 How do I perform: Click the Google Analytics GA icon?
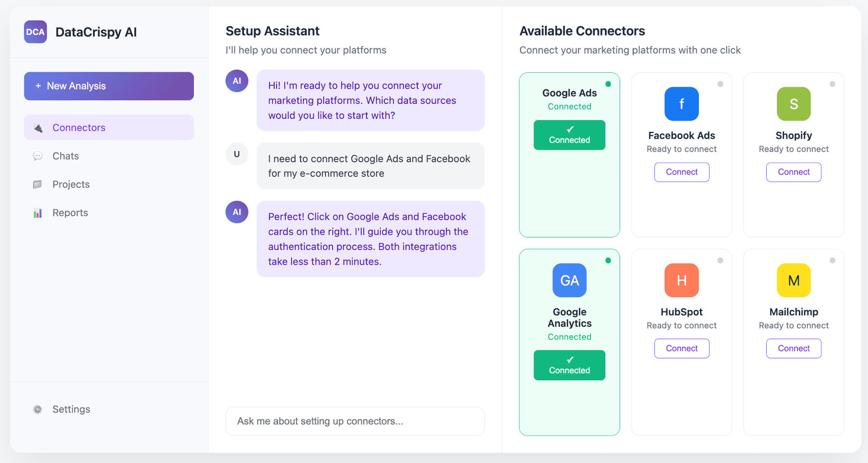pyautogui.click(x=569, y=281)
